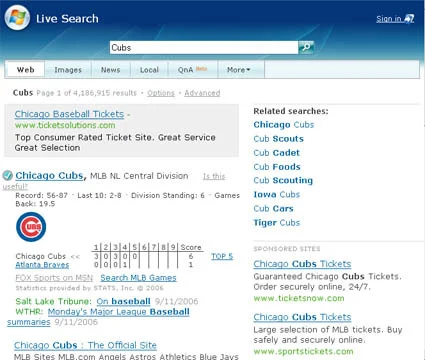This screenshot has width=425, height=360.
Task: Click the blue checkmark icon beside Chicago Cubs
Action: coord(8,175)
